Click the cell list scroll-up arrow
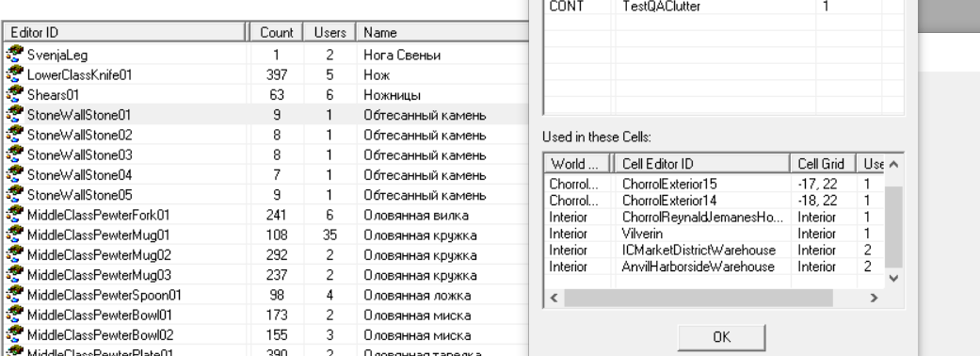980x356 pixels. point(893,164)
